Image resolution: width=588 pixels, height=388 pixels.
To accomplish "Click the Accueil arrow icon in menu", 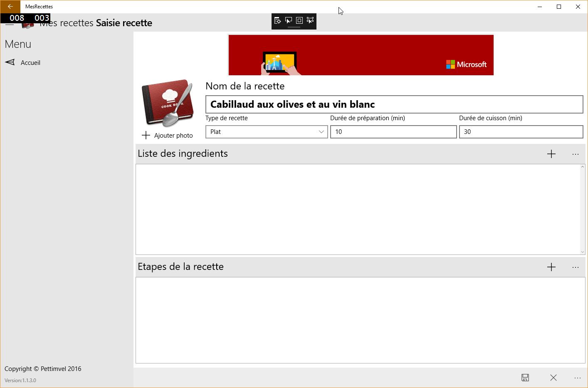I will (x=10, y=62).
